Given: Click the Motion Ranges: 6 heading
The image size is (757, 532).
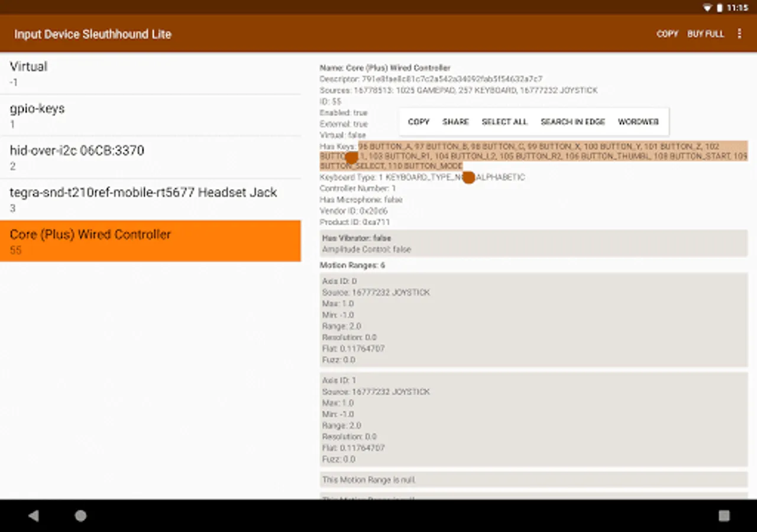Looking at the screenshot, I should click(352, 265).
